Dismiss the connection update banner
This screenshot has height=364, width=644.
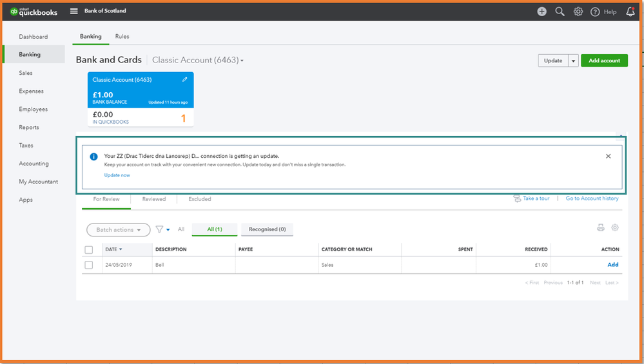pos(609,156)
